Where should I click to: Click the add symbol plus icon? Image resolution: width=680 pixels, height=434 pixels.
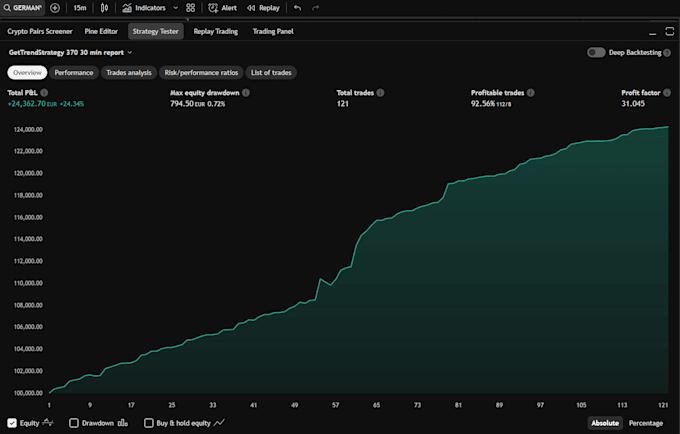55,7
